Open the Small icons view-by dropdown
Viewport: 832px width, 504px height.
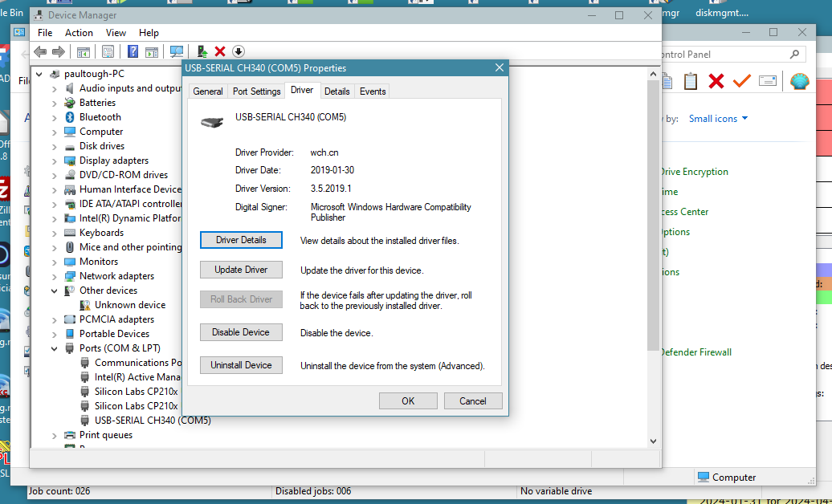pos(718,119)
